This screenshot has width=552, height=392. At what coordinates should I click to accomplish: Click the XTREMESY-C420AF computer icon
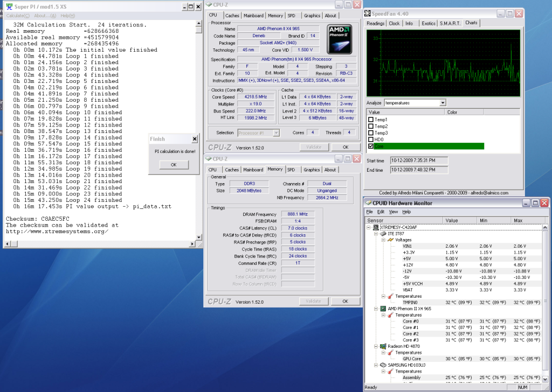[376, 227]
